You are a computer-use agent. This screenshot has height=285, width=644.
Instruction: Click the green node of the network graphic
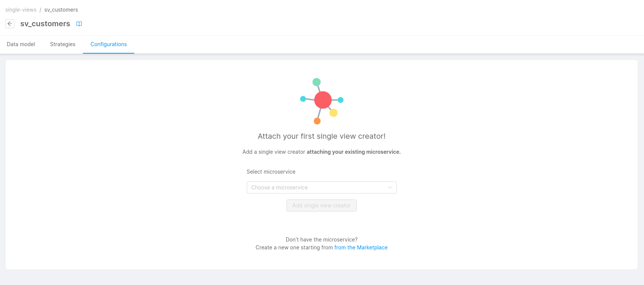coord(316,81)
